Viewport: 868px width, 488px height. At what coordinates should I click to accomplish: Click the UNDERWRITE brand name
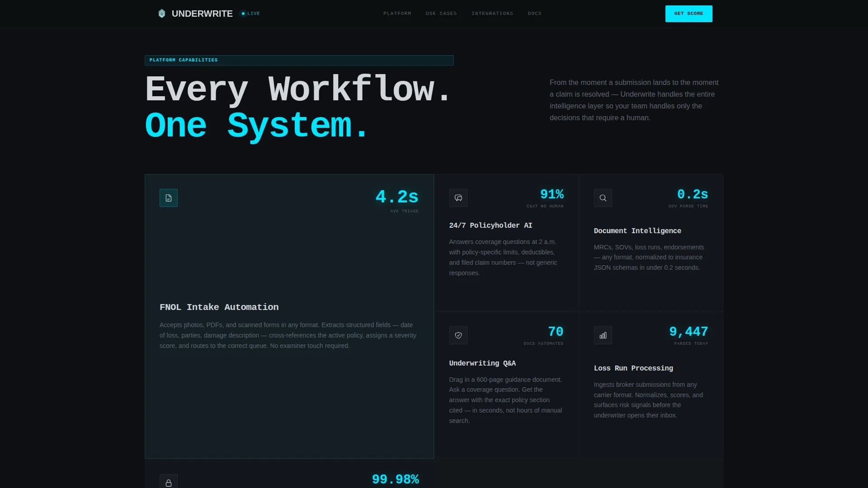[202, 14]
